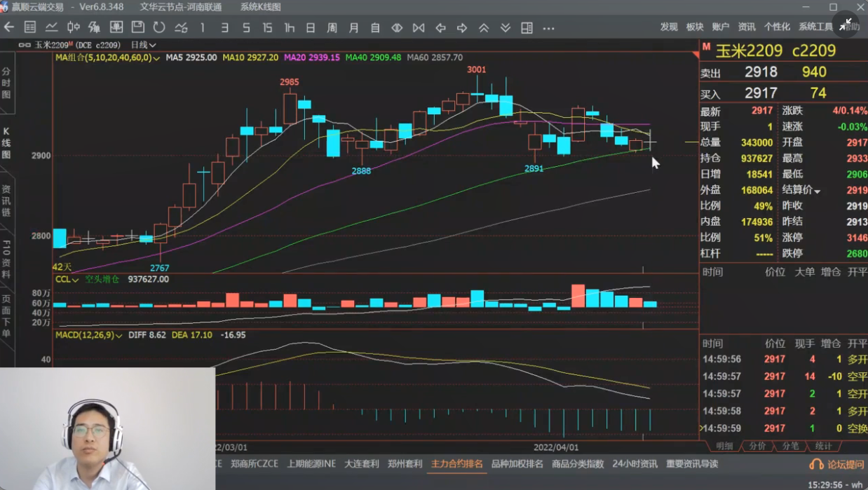
Task: Click the refresh circular arrow icon
Action: [x=159, y=27]
